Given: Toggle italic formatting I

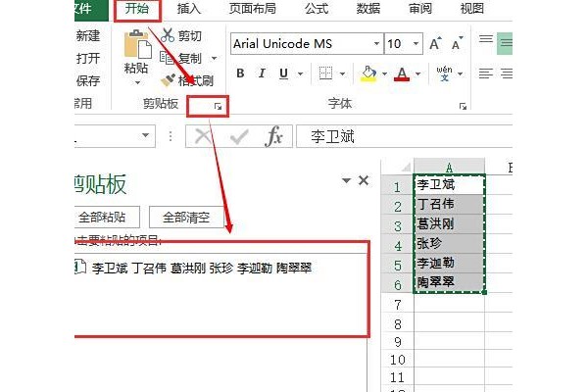Looking at the screenshot, I should click(262, 73).
